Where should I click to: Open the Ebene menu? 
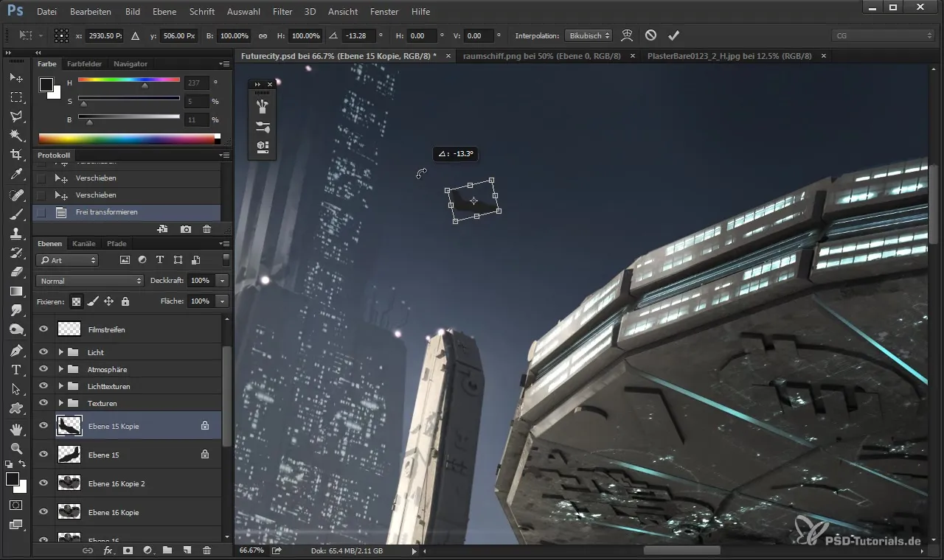(164, 12)
